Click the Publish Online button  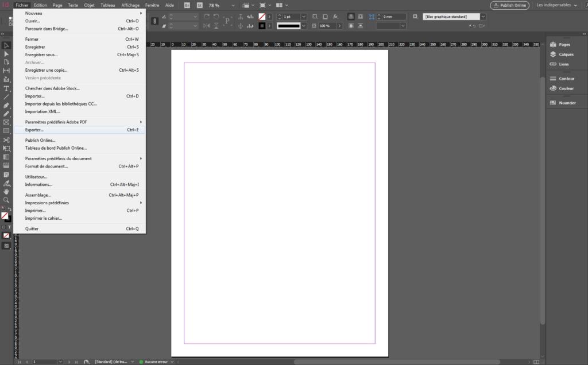(x=510, y=5)
